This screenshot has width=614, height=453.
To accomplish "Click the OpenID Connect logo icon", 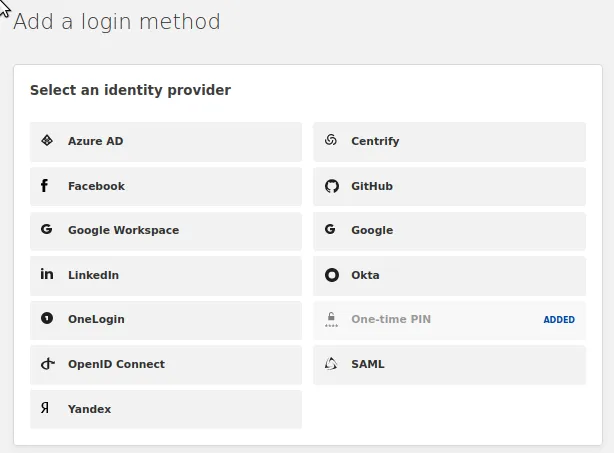I will coord(48,364).
